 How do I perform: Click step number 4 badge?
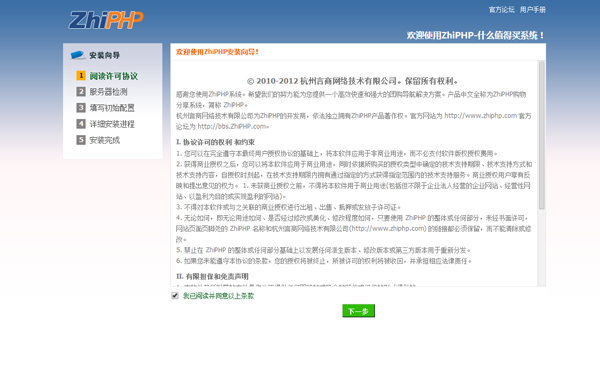pyautogui.click(x=81, y=124)
